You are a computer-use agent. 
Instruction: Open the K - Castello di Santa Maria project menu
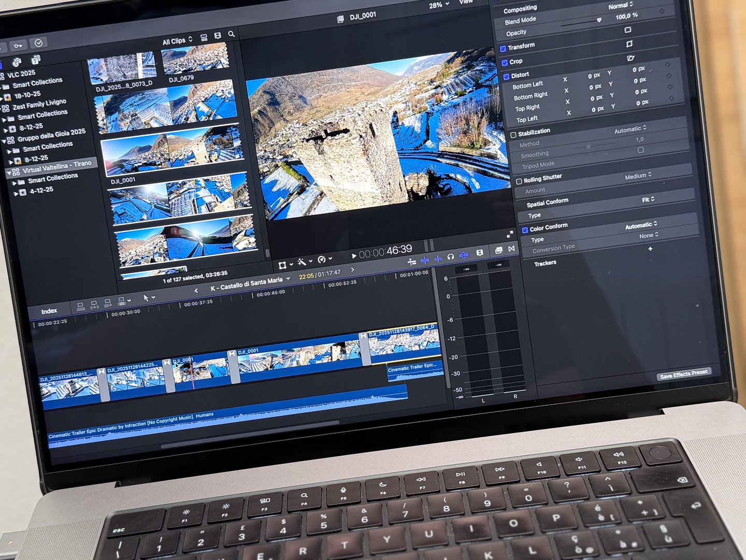(251, 283)
